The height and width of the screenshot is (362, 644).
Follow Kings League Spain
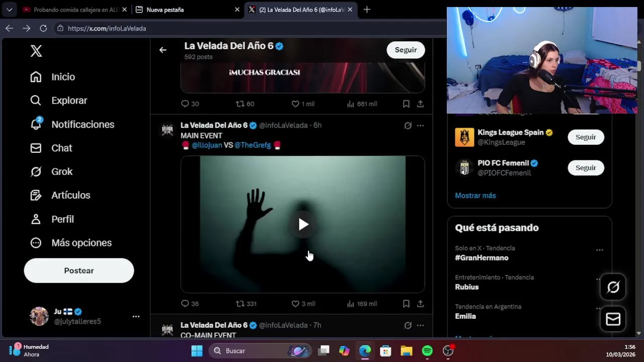(x=586, y=137)
